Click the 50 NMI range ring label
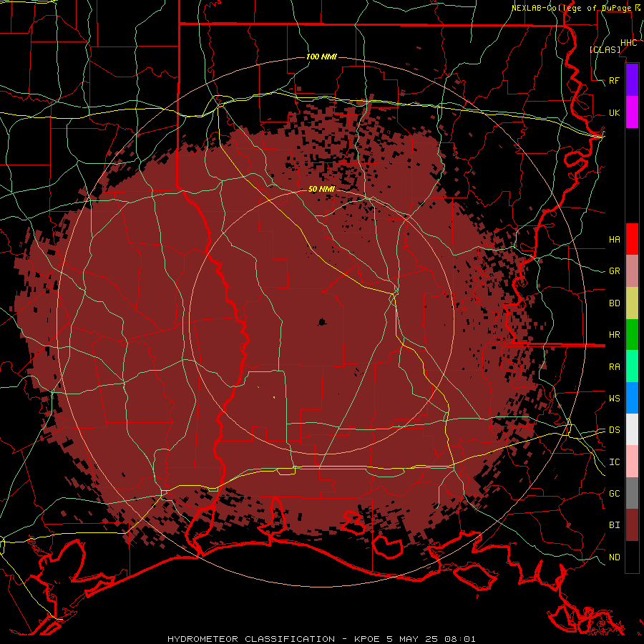Image resolution: width=644 pixels, height=644 pixels. pyautogui.click(x=321, y=189)
